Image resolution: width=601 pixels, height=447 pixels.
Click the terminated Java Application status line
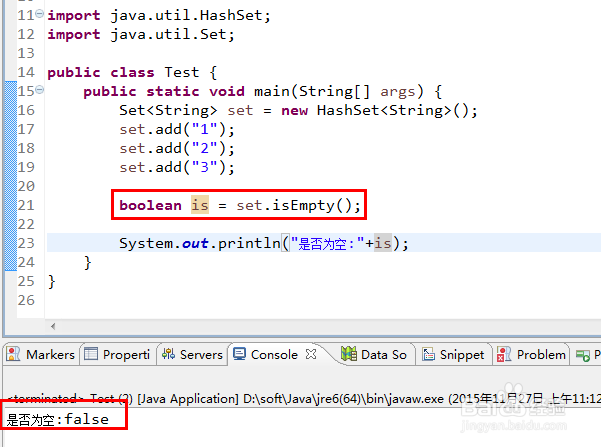click(304, 399)
